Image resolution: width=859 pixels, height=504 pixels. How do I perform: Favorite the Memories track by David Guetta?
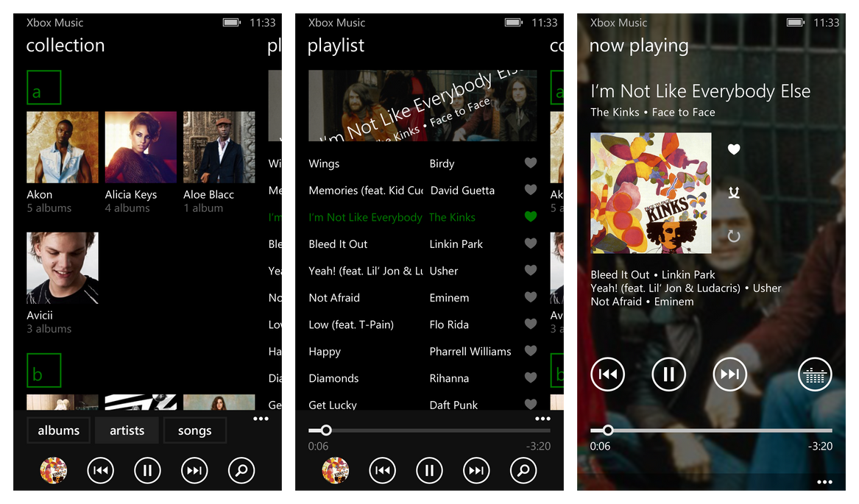(x=530, y=190)
